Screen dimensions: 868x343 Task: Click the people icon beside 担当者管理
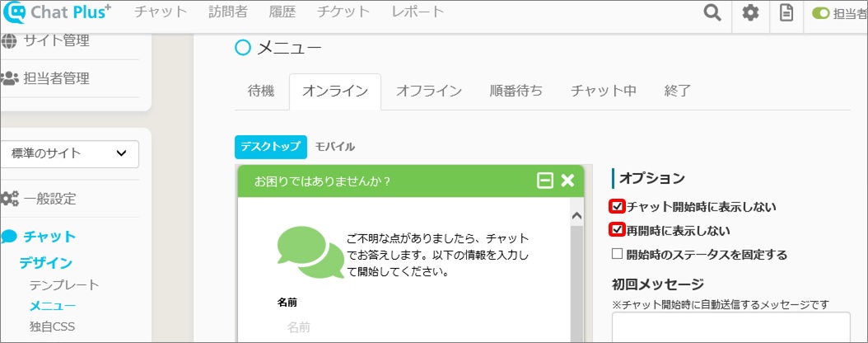(9, 78)
